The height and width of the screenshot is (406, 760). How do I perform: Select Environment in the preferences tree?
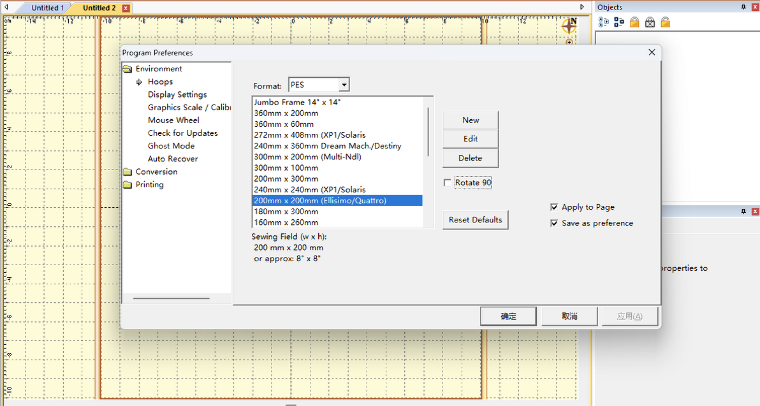click(158, 69)
